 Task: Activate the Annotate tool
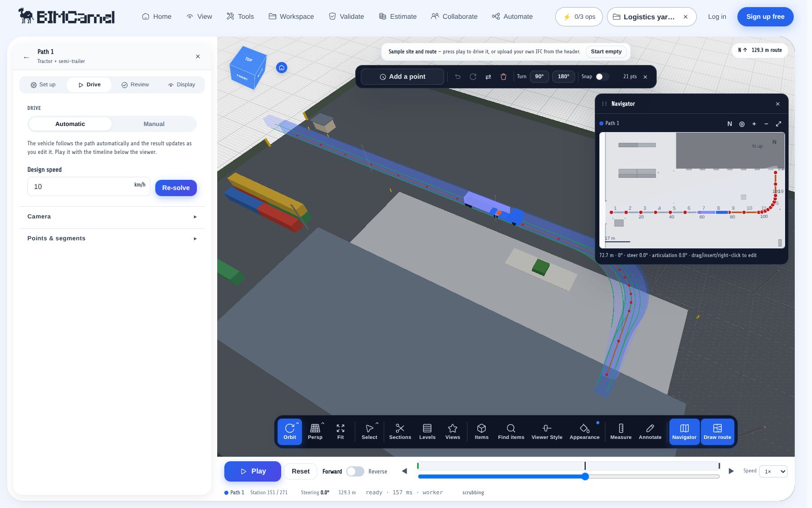coord(650,432)
